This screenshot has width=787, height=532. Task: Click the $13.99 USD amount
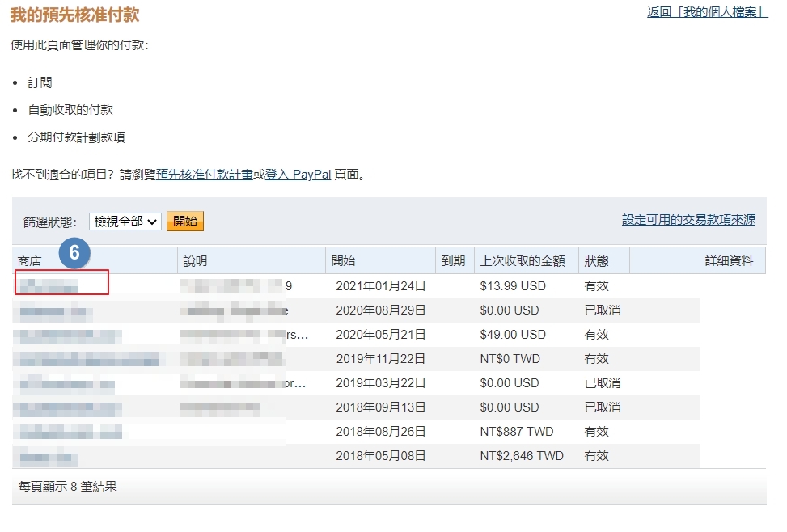[x=513, y=286]
